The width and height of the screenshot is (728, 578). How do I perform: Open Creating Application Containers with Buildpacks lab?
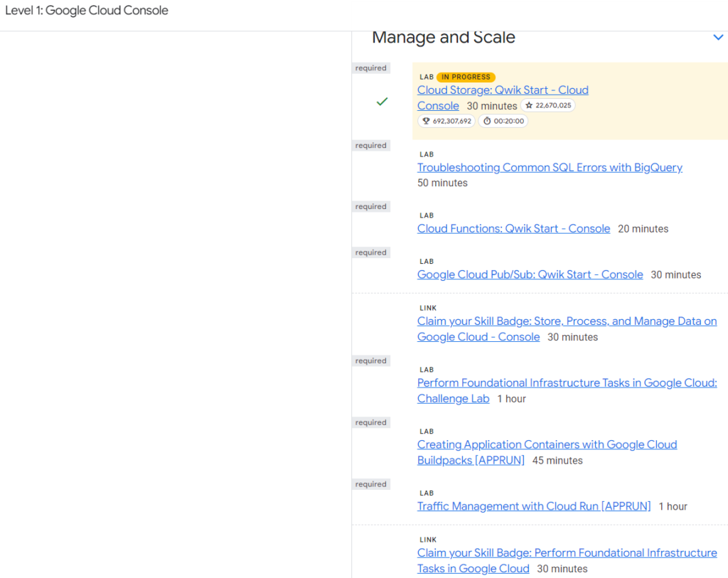point(547,453)
